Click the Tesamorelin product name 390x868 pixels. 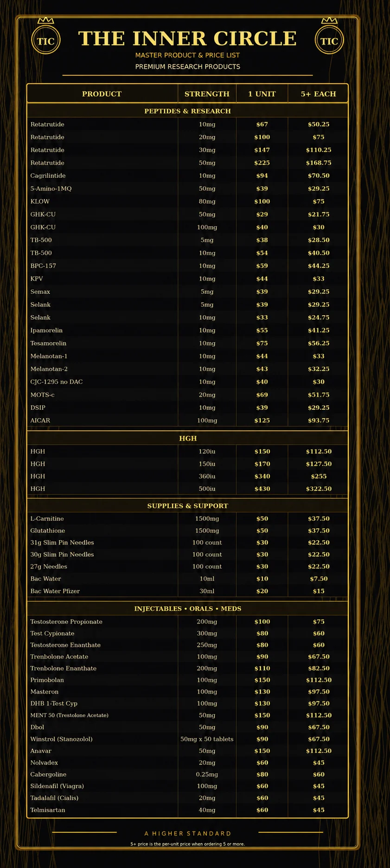click(x=48, y=343)
